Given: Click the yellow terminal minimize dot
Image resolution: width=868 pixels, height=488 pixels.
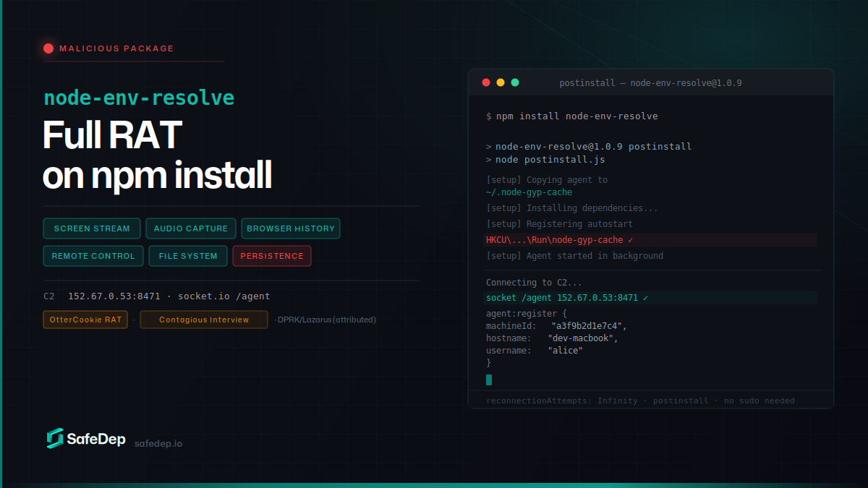Looking at the screenshot, I should click(501, 82).
